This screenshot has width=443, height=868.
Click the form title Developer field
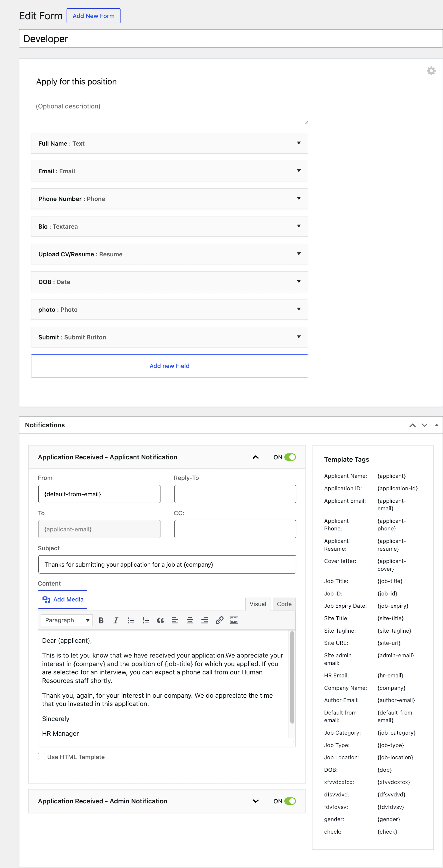coord(231,38)
